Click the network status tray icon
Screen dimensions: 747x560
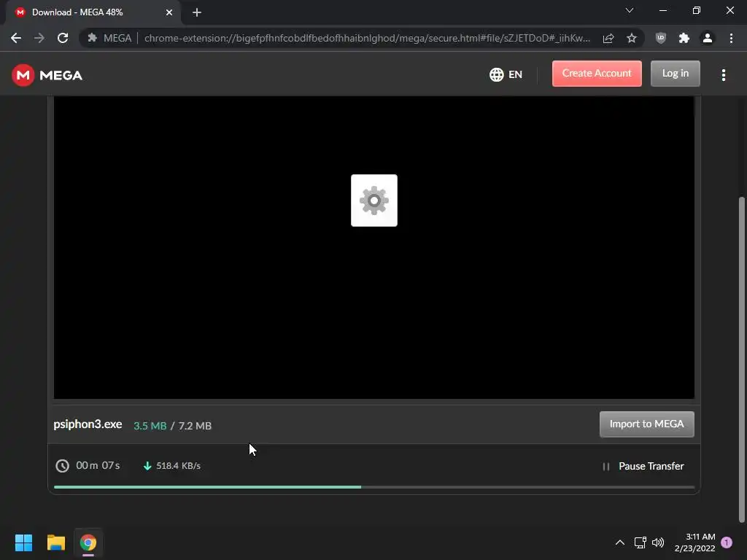click(640, 542)
